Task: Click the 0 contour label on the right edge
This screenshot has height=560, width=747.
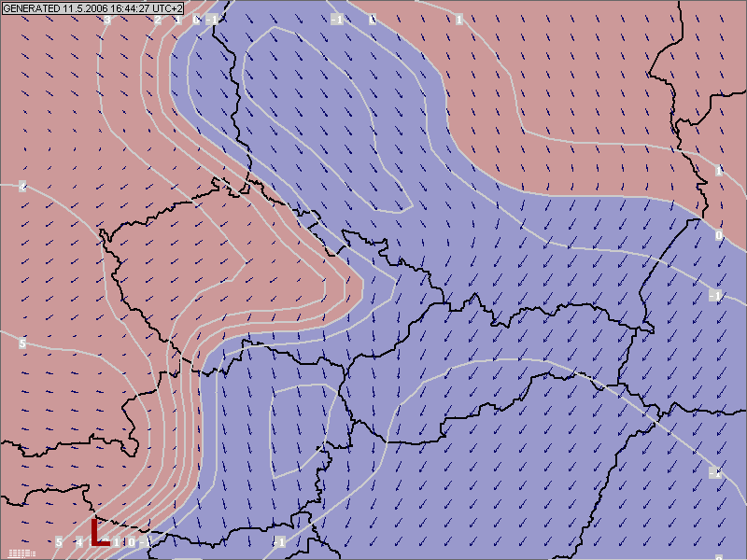Action: 718,235
